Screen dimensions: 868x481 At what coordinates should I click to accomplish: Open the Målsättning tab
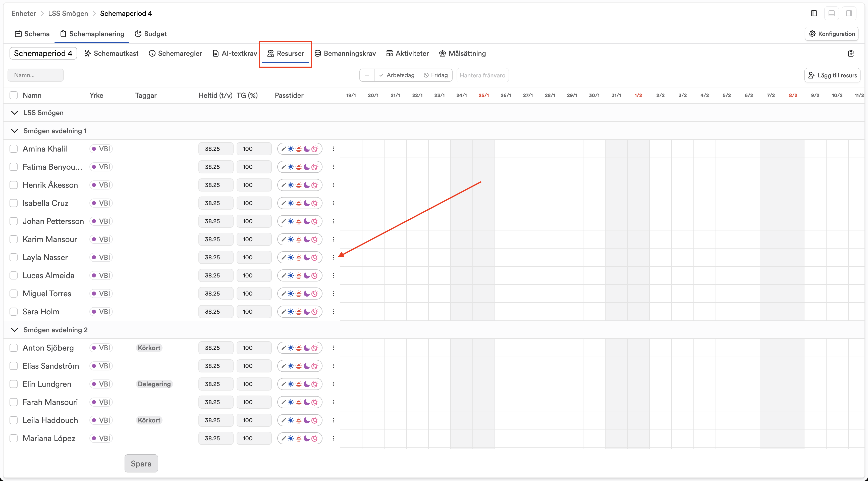click(463, 53)
